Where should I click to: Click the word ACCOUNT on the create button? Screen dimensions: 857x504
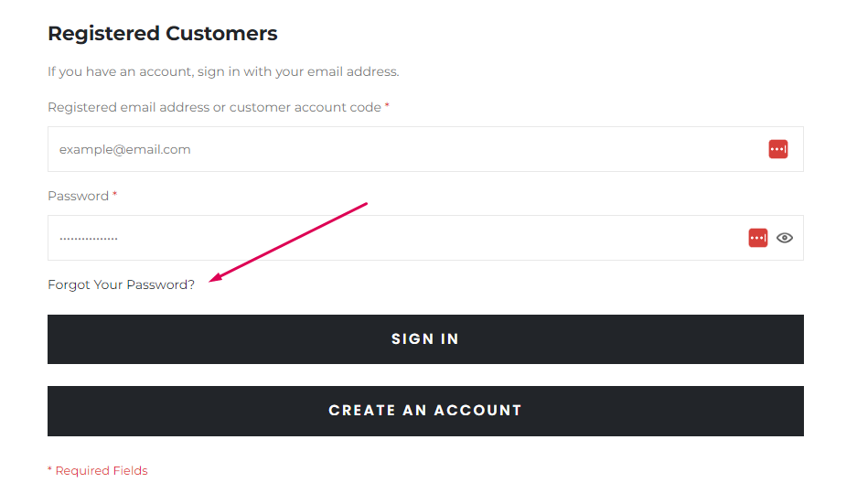coord(478,411)
